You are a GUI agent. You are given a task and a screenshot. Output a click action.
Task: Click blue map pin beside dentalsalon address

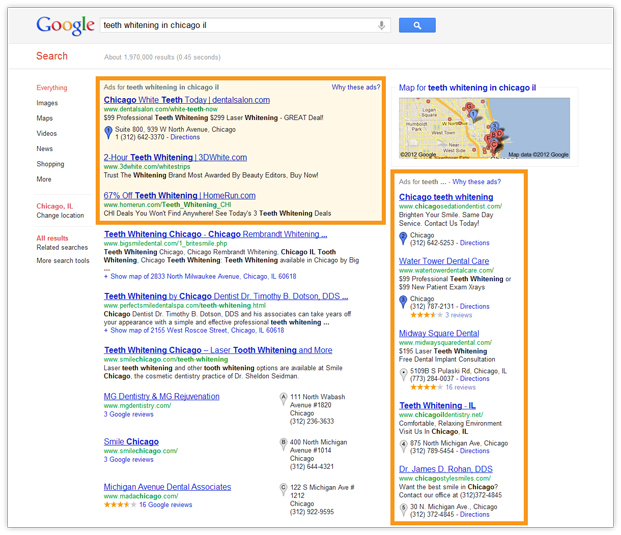[108, 132]
